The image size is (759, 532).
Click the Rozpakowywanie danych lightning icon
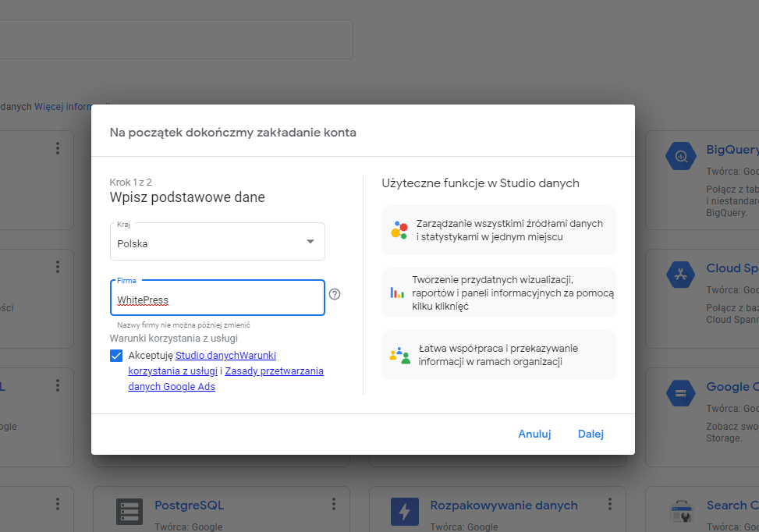(405, 512)
